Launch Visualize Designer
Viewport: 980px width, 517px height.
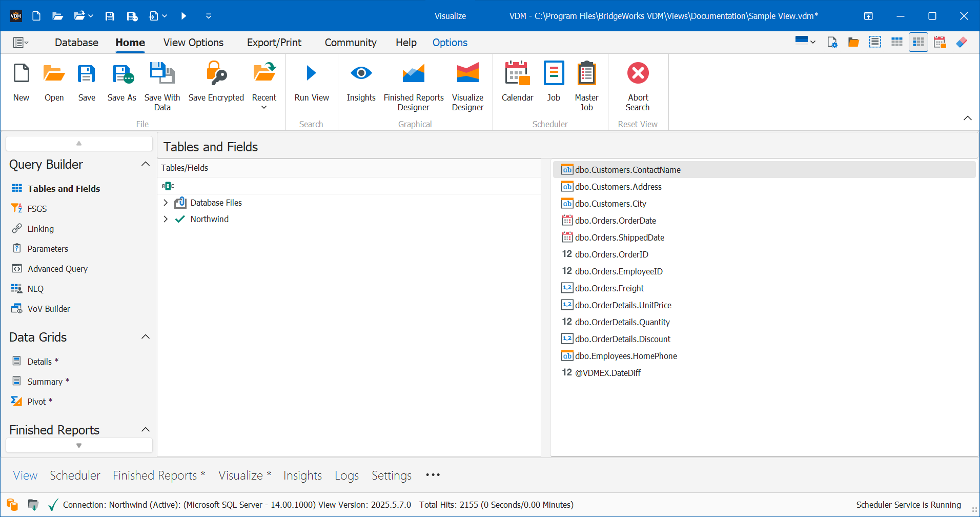[467, 86]
